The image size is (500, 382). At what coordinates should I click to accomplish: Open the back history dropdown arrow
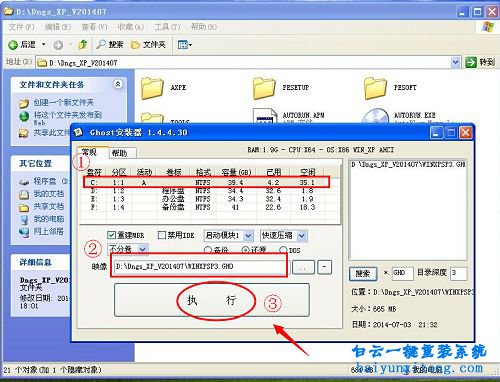pyautogui.click(x=44, y=44)
